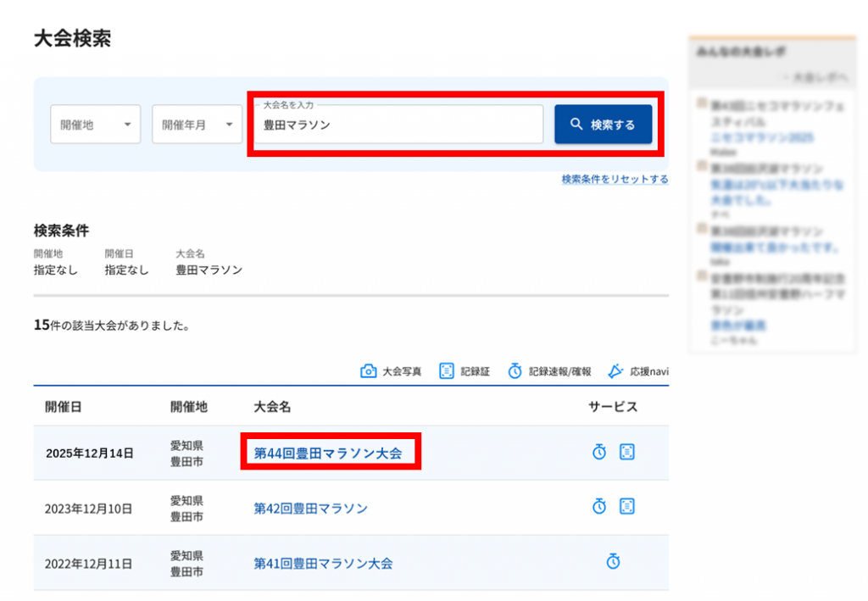The height and width of the screenshot is (601, 868).
Task: Open certificate icon for 第44回豊田マラソン大会
Action: 627,452
